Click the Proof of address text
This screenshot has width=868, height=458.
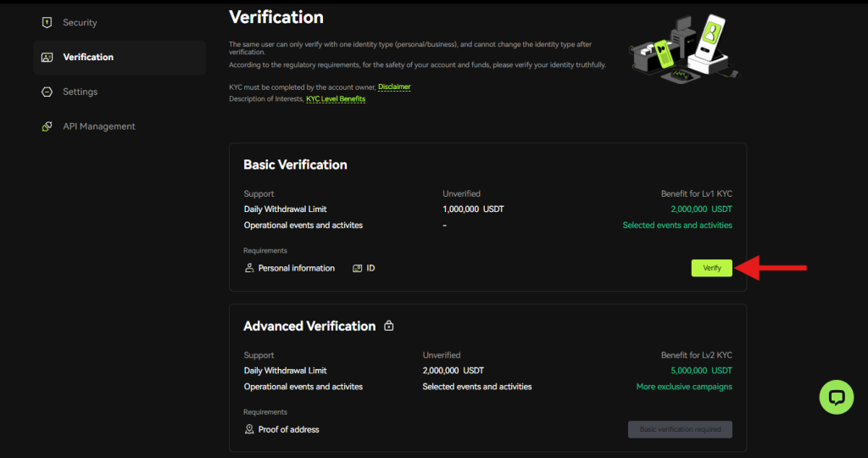(288, 430)
